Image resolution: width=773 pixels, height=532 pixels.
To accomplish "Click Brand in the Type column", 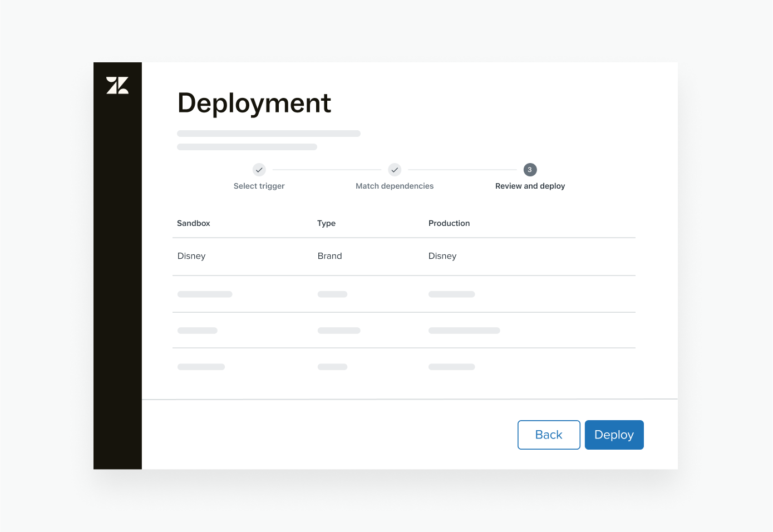I will (x=329, y=256).
